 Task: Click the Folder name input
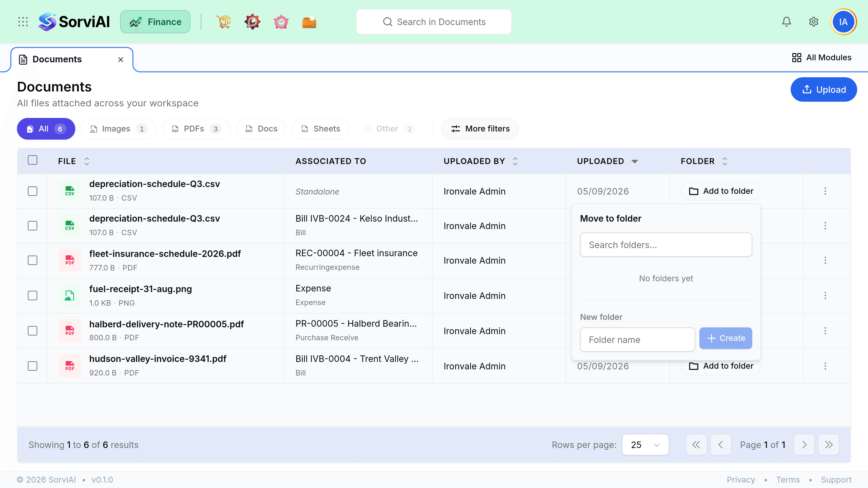637,340
